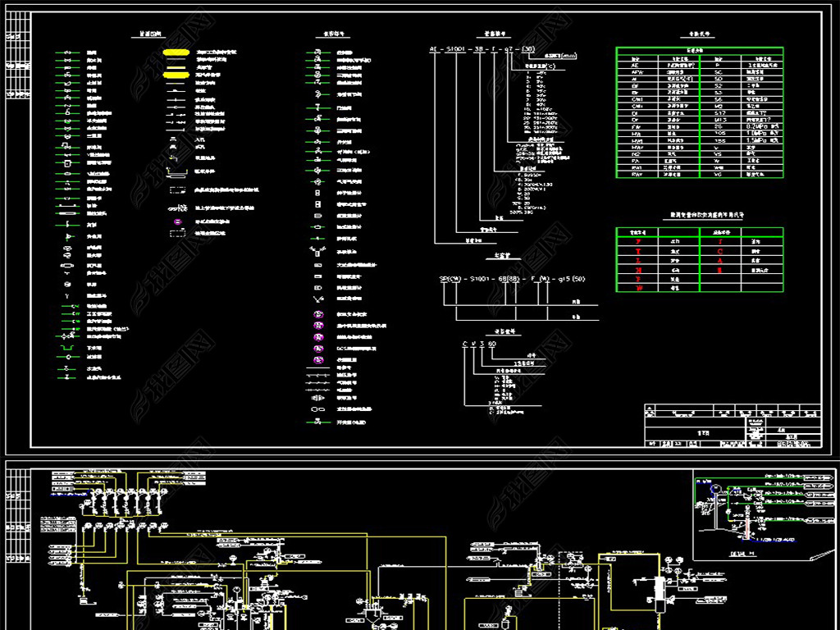This screenshot has height=630, width=840.
Task: Select the "0.2MPa" cell in green table
Action: pyautogui.click(x=762, y=126)
